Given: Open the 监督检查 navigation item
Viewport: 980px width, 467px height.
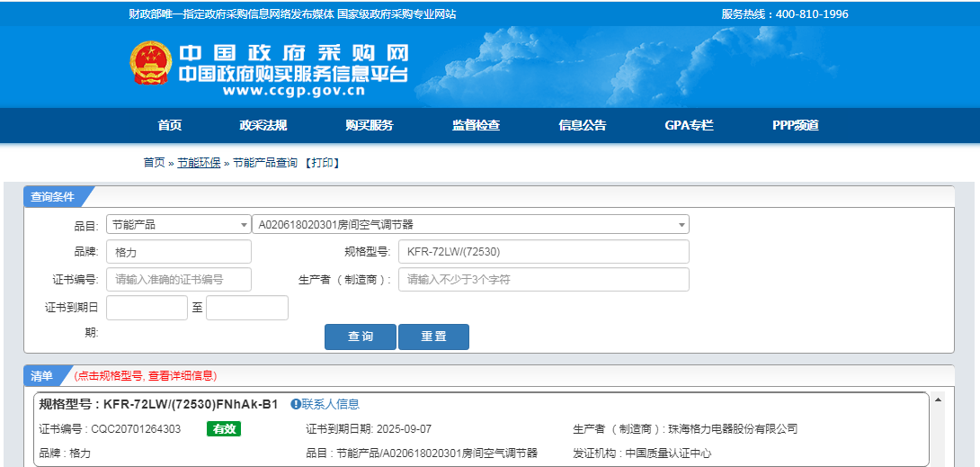Looking at the screenshot, I should pyautogui.click(x=477, y=125).
